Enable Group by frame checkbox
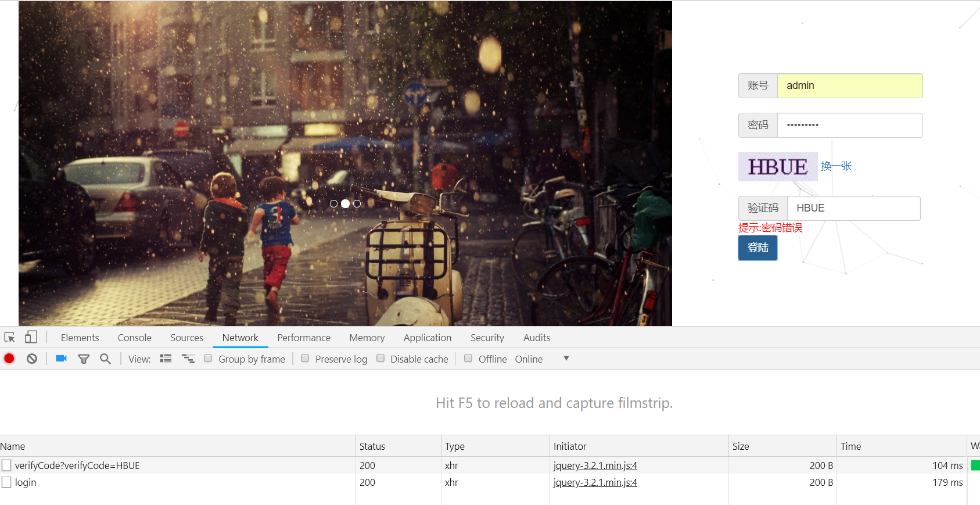 (208, 358)
